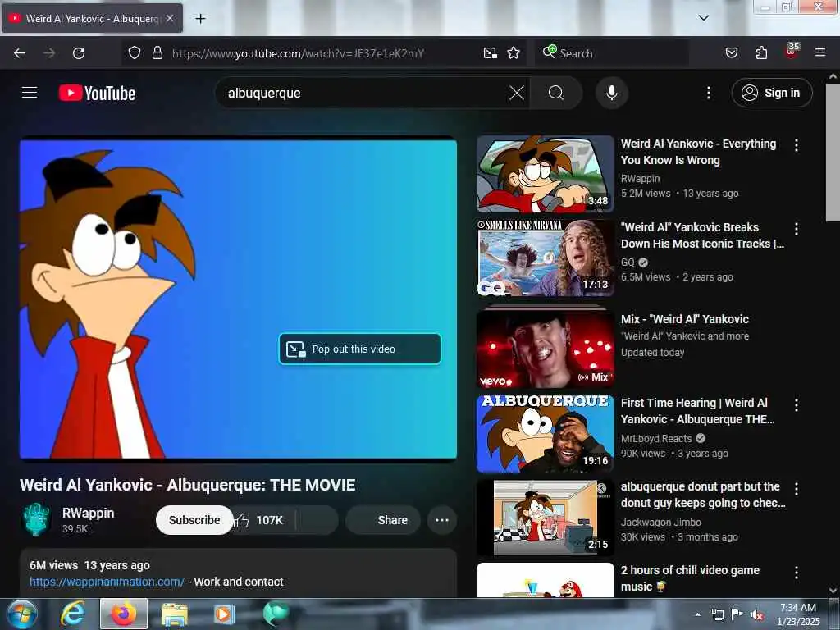Open the media player taskbar icon

224,614
